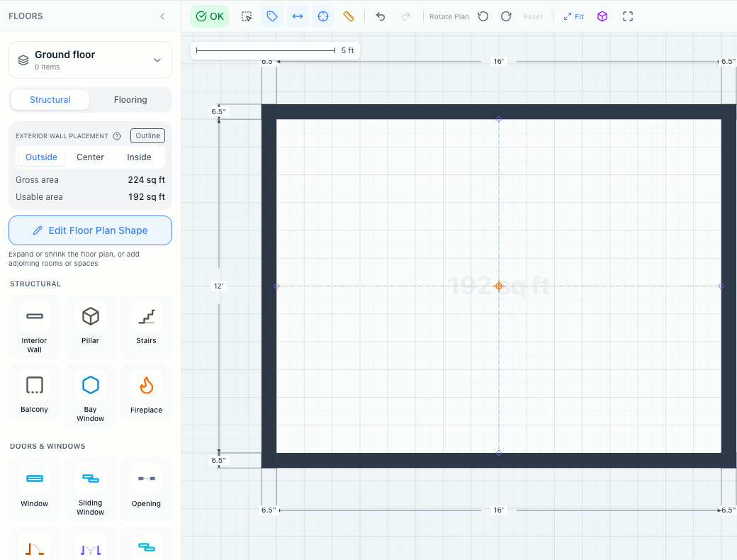Click the green OK status button
The height and width of the screenshot is (560, 737).
point(210,16)
